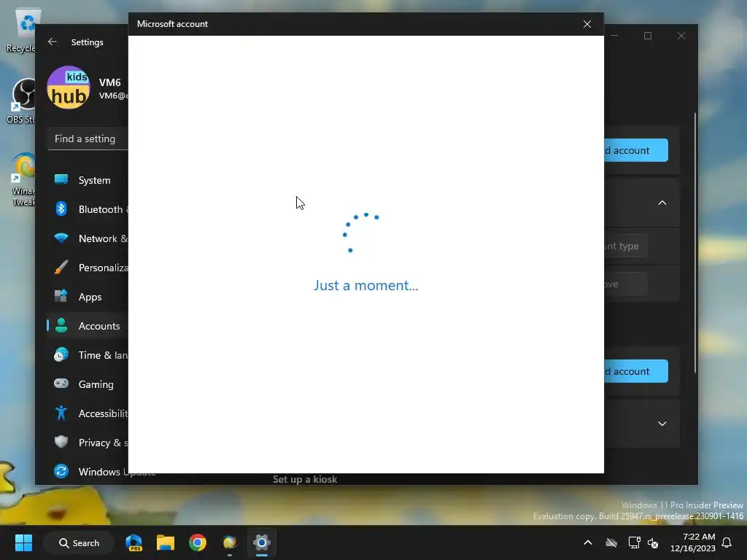
Task: Open Time & language settings
Action: [x=88, y=355]
